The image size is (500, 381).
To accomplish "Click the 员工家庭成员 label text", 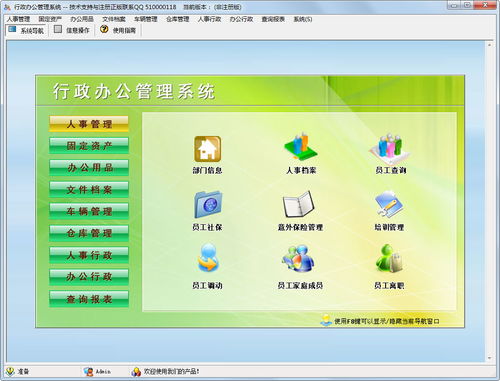I will (300, 285).
